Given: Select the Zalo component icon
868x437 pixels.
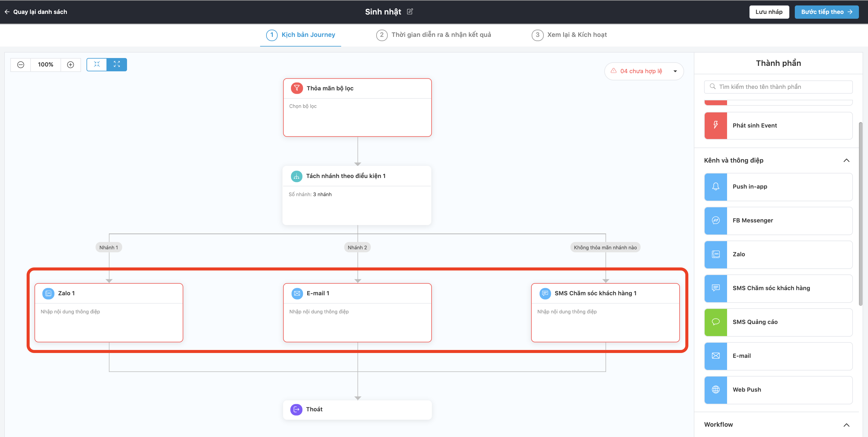Looking at the screenshot, I should (x=715, y=254).
